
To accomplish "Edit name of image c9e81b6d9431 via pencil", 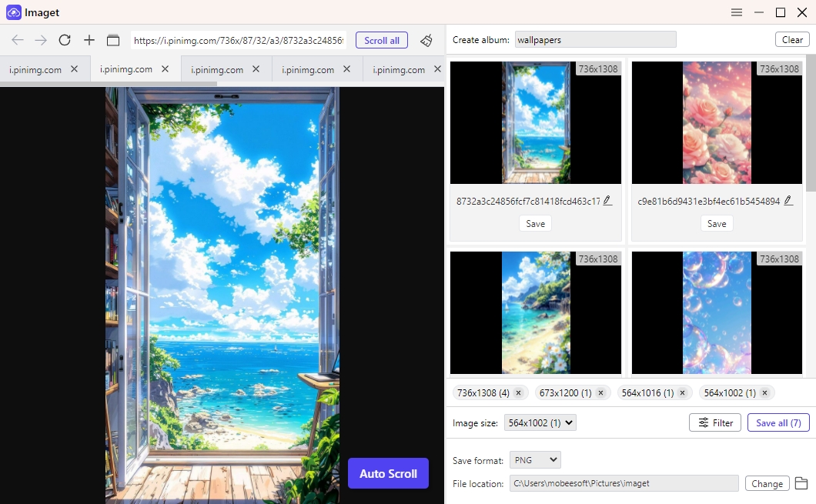I will tap(788, 201).
